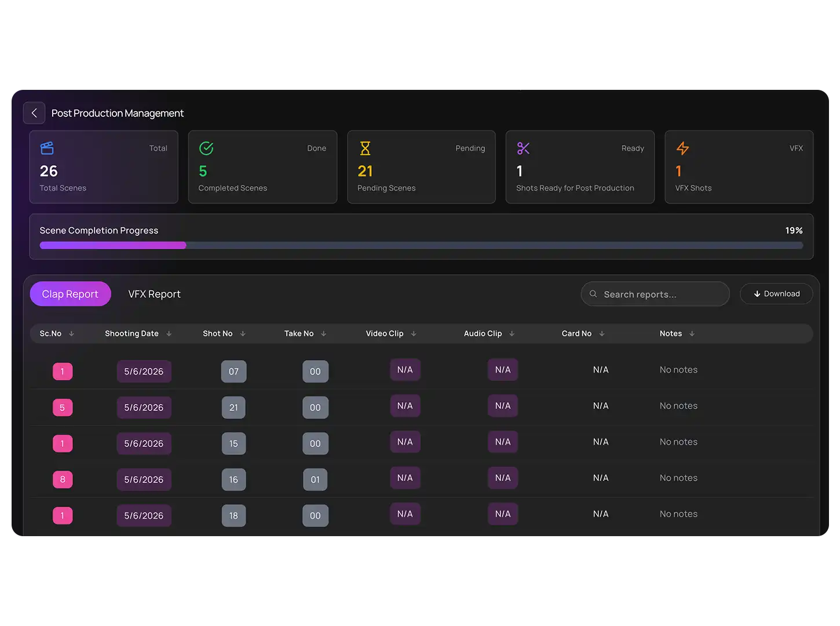Click shot number 07
The image size is (840, 626).
[233, 372]
